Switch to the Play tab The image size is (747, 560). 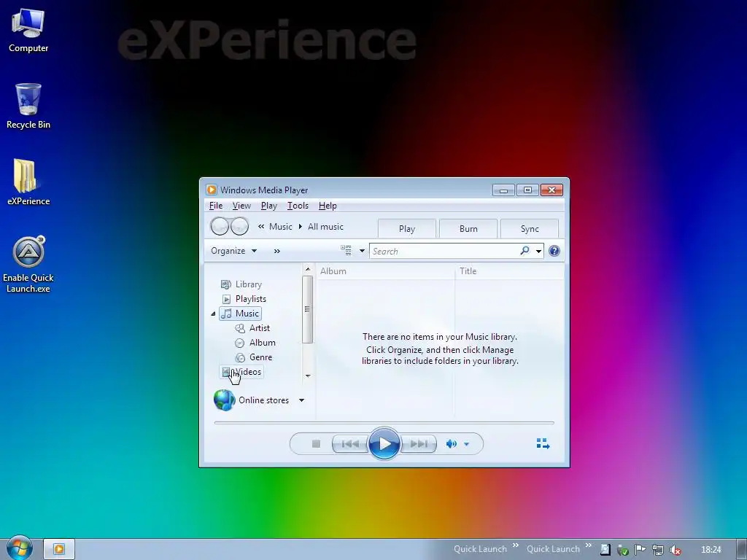[407, 228]
